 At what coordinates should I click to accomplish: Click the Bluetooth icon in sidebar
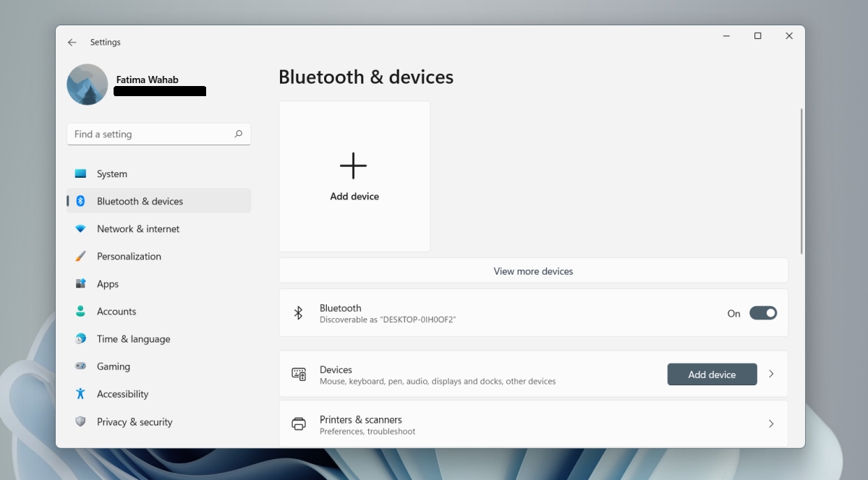coord(81,201)
